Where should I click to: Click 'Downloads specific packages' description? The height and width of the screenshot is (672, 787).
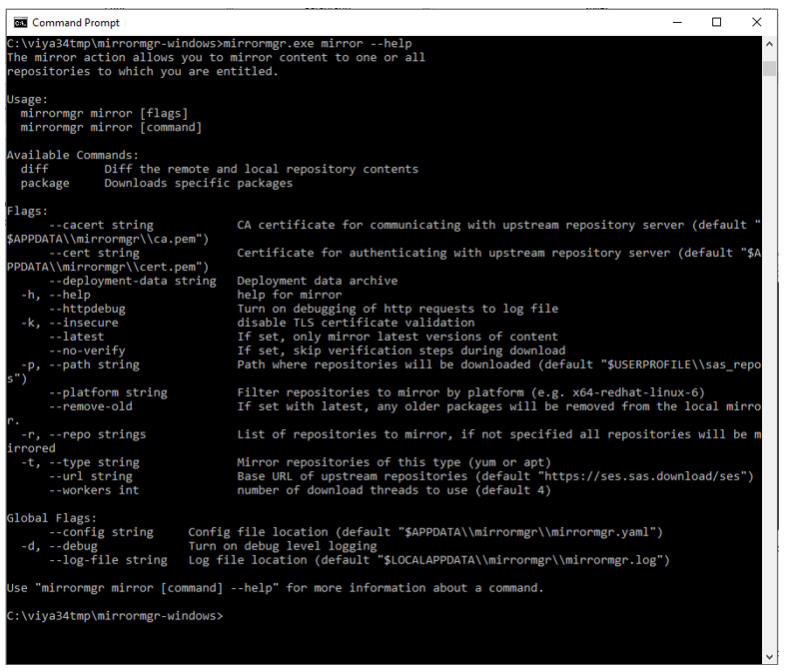pos(199,183)
